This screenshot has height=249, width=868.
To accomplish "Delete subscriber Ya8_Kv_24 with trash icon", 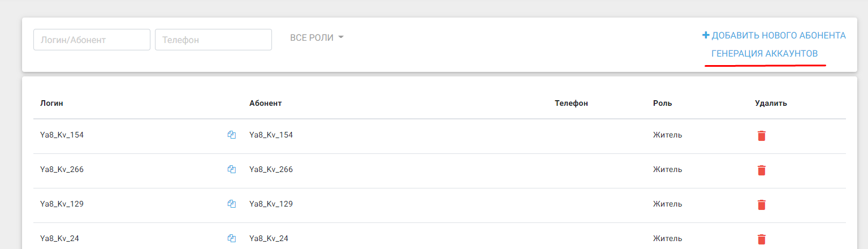I will pos(762,239).
